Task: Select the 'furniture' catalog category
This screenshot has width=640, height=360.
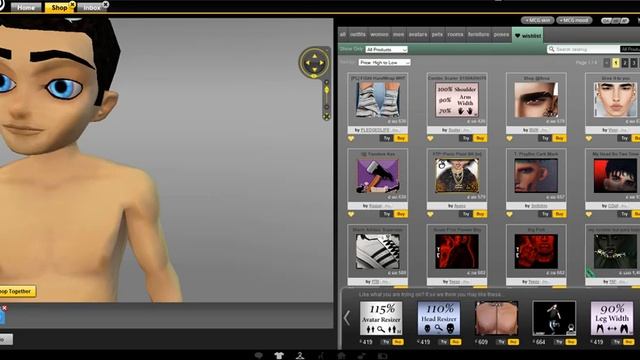Action: coord(478,35)
